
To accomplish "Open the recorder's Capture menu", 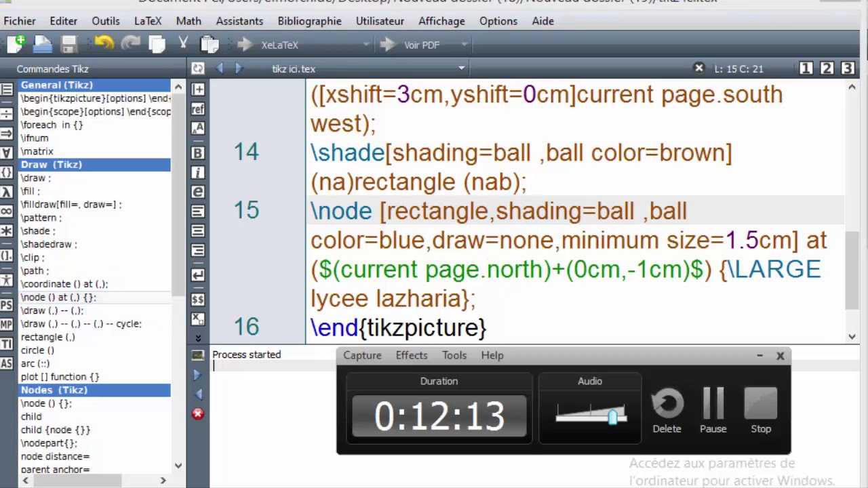I will click(x=362, y=355).
